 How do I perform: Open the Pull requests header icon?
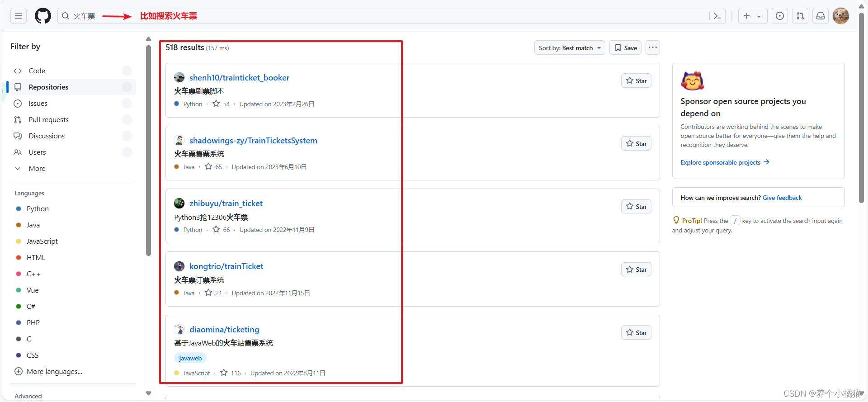(x=800, y=16)
